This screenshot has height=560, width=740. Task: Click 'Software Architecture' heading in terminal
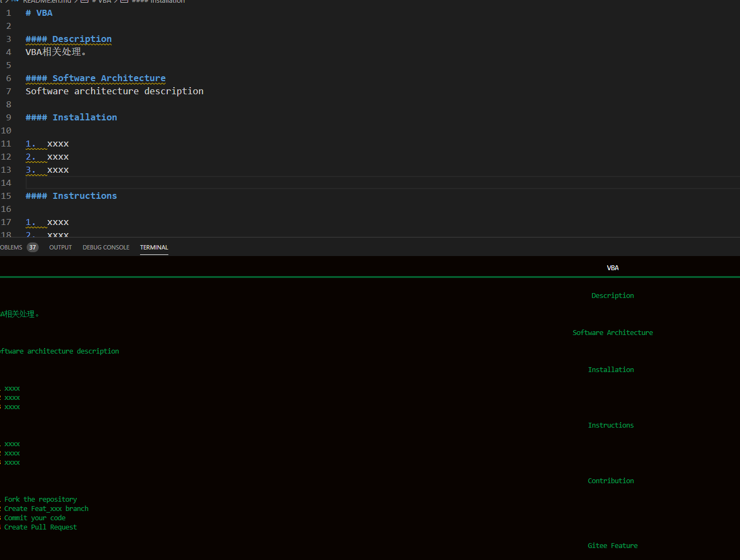[x=612, y=333]
